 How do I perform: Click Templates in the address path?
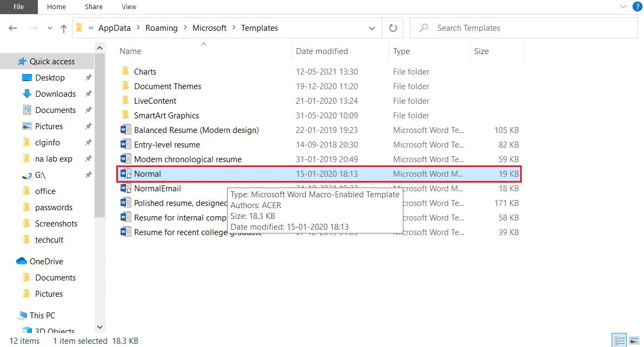[x=260, y=28]
